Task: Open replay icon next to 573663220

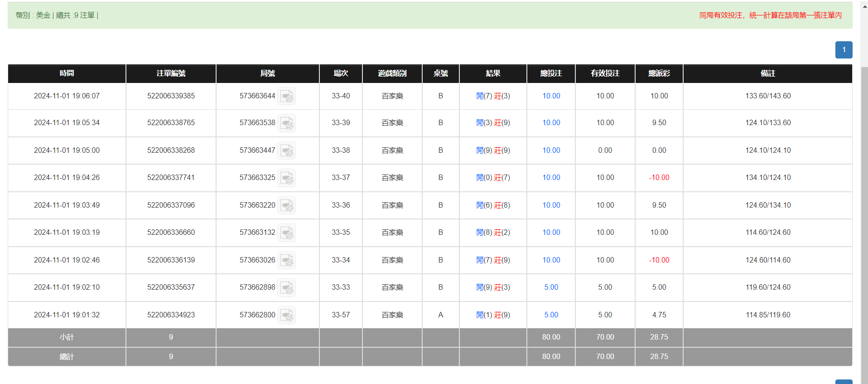Action: [286, 205]
